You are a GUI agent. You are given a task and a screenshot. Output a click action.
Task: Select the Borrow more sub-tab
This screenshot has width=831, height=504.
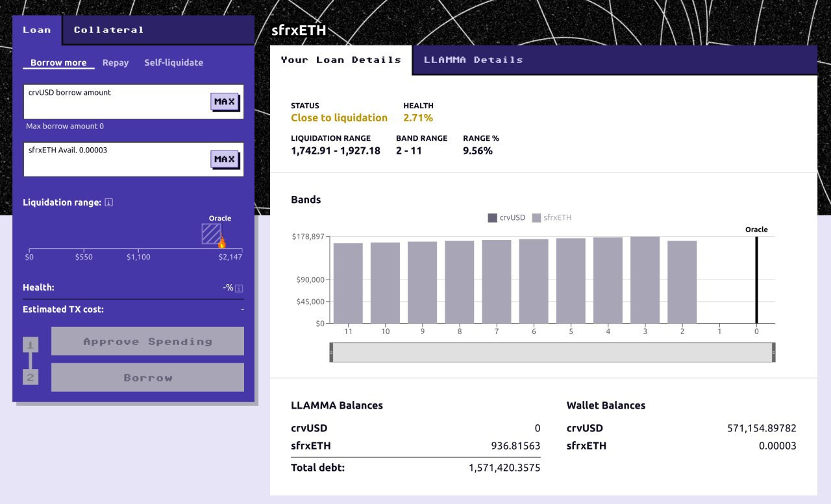pos(58,63)
